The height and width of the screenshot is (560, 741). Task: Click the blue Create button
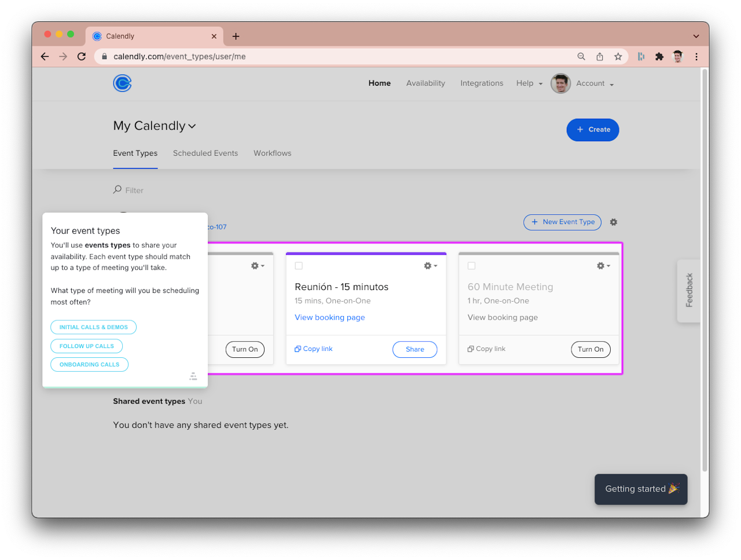click(x=593, y=130)
